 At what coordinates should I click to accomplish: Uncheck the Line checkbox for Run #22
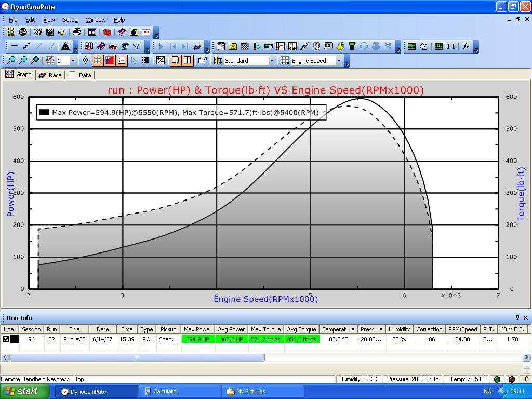6,339
